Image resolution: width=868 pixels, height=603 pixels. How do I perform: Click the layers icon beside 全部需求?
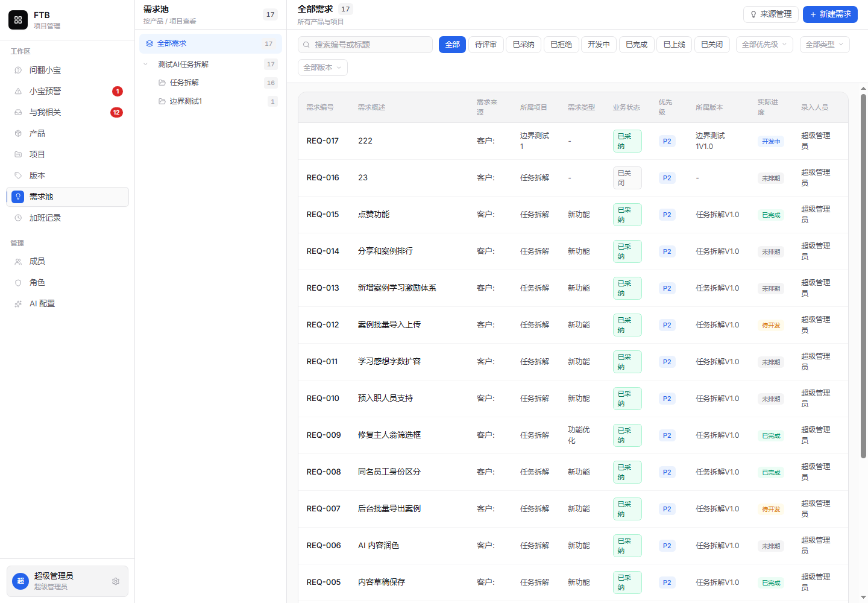coord(149,43)
